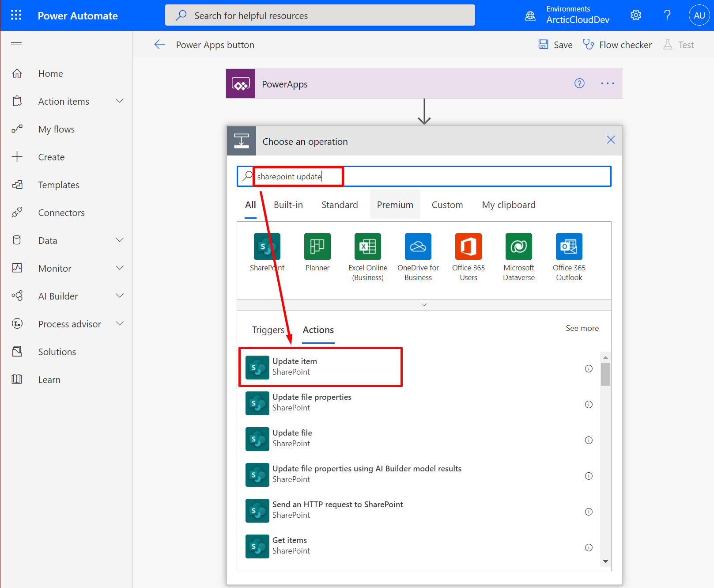The image size is (714, 588).
Task: Choose Send an HTTP request to SharePoint
Action: (419, 510)
